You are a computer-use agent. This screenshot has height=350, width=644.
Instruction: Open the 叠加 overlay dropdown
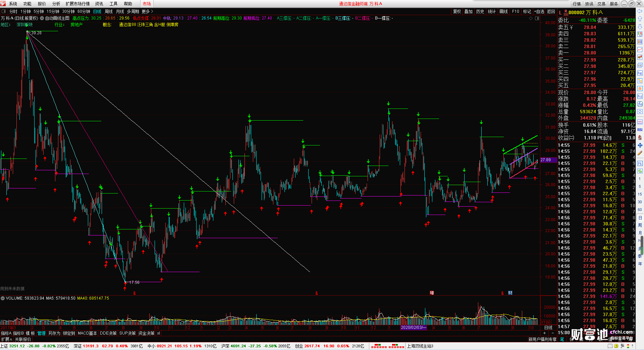468,11
